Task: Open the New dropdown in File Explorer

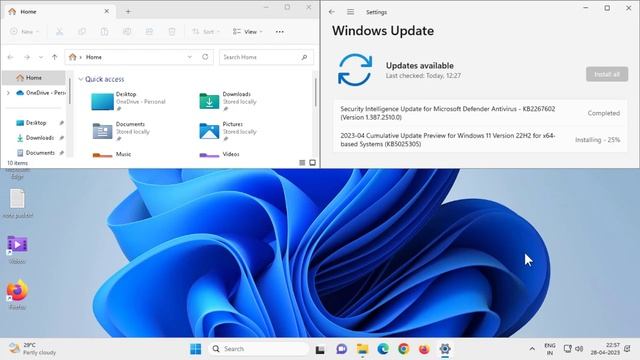Action: (x=24, y=31)
